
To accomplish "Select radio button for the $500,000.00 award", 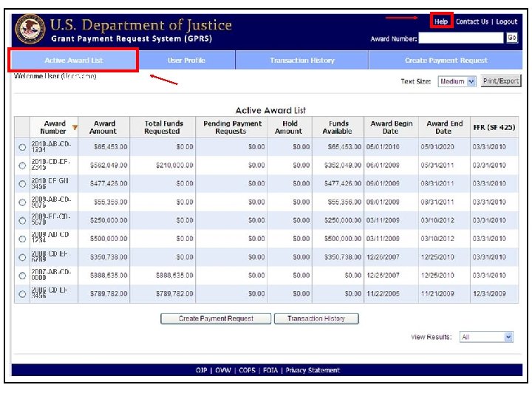I will [x=22, y=239].
